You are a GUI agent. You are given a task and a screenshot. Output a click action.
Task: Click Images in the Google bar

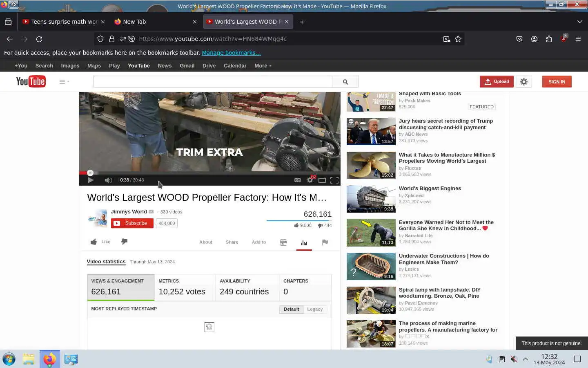(x=70, y=65)
